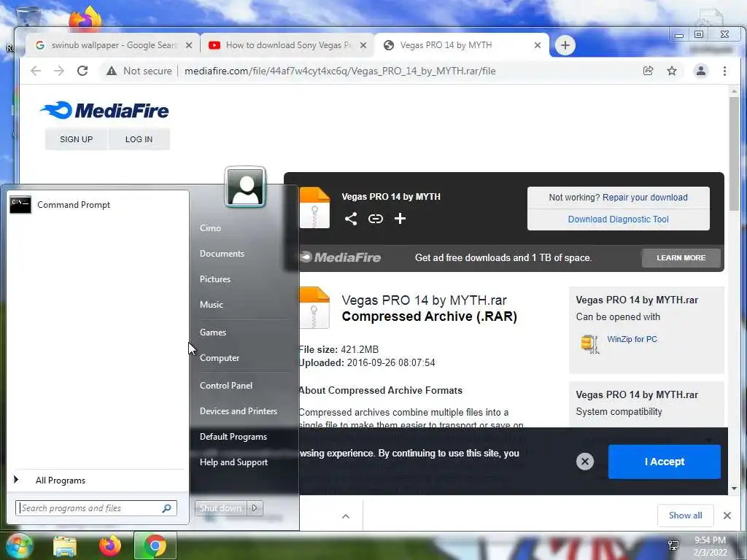Click the WinZip for PC icon
Image resolution: width=747 pixels, height=560 pixels.
coord(589,343)
